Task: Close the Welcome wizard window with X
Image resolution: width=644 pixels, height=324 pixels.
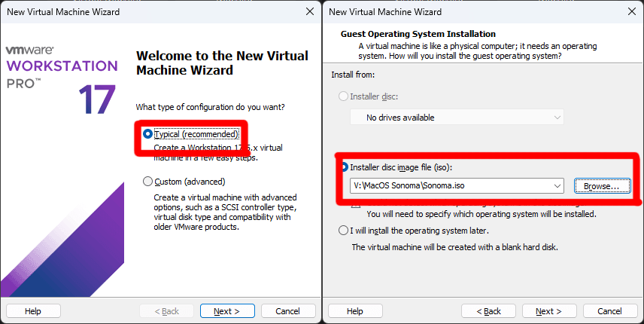Action: click(310, 11)
